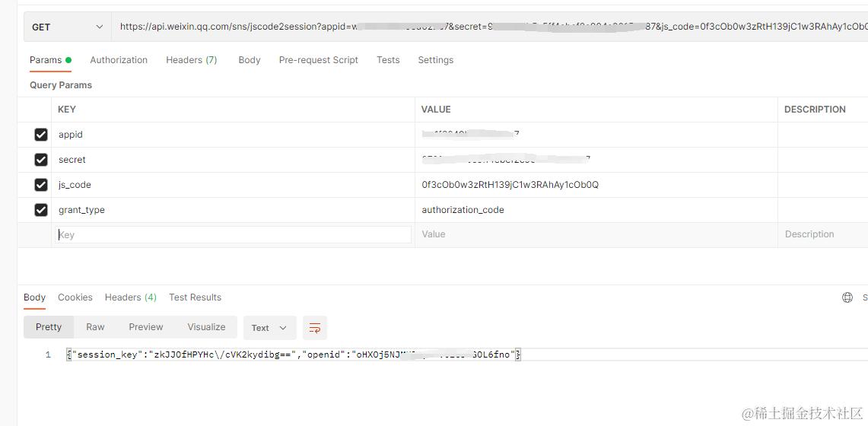
Task: Switch to the Params tab
Action: (x=50, y=60)
